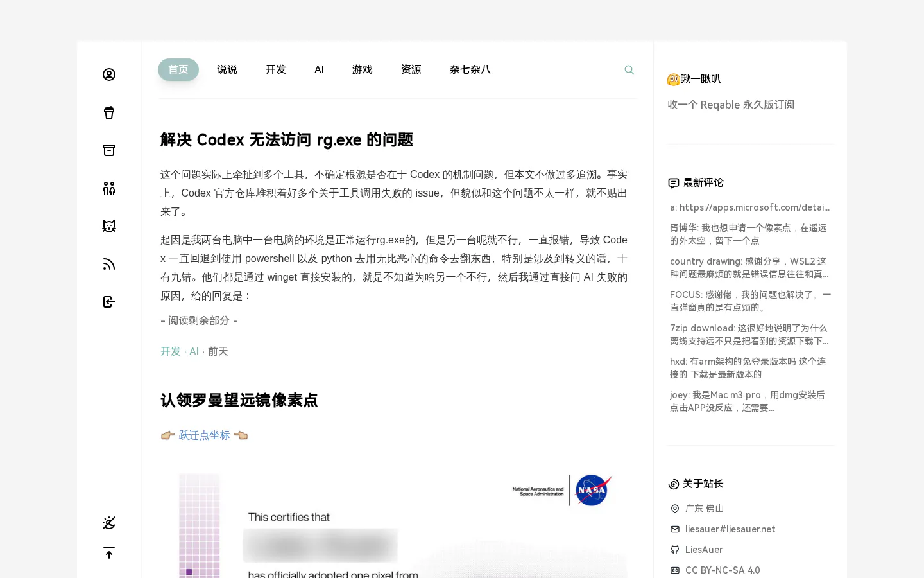This screenshot has width=924, height=578.
Task: Click the GitHub cat icon beside LiesAuer
Action: (675, 550)
